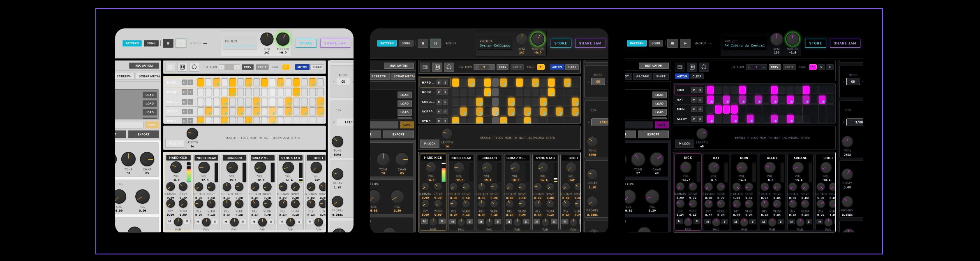Viewport: 980px width, 261px height.
Task: Select grid step view in light theme panel
Action: (183, 67)
